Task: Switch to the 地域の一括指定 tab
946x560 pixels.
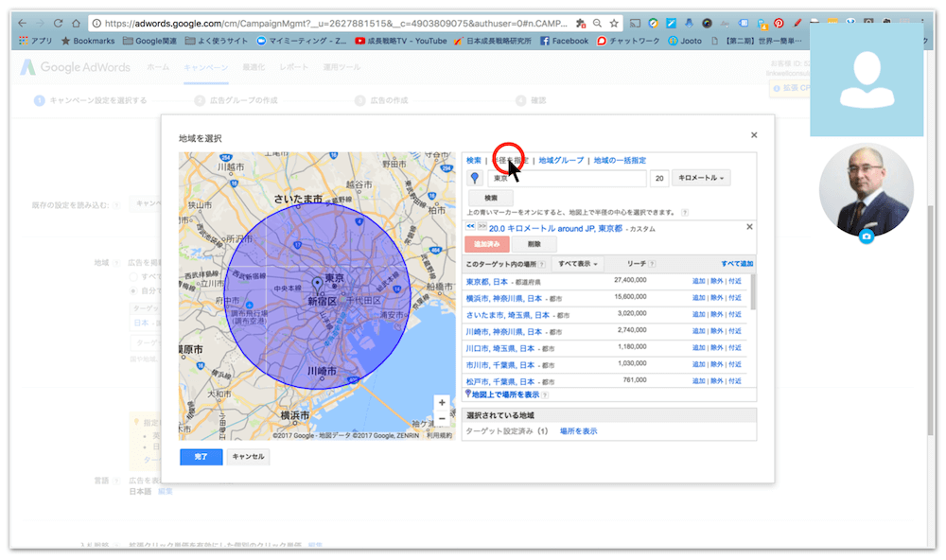Action: 620,161
